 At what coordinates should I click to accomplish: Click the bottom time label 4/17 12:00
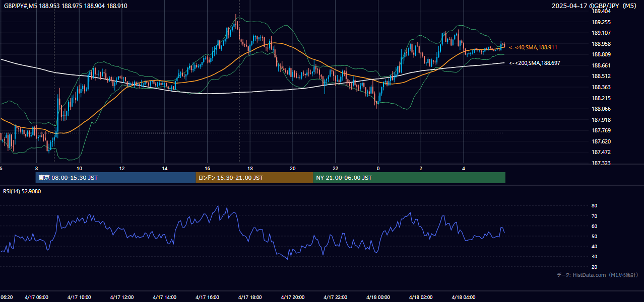[122, 297]
